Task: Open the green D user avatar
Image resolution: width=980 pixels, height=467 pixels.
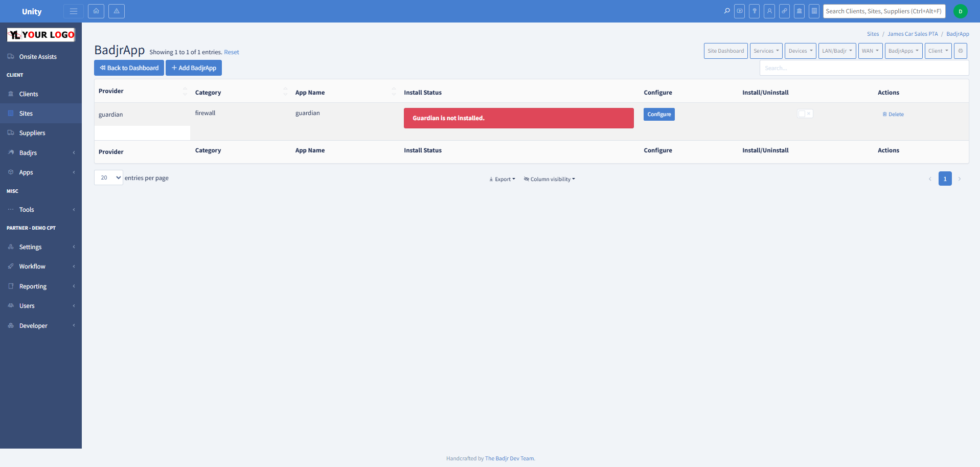Action: [961, 11]
